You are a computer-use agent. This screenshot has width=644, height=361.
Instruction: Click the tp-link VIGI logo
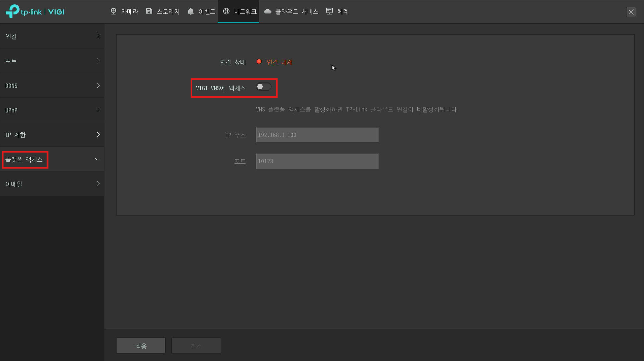click(35, 11)
